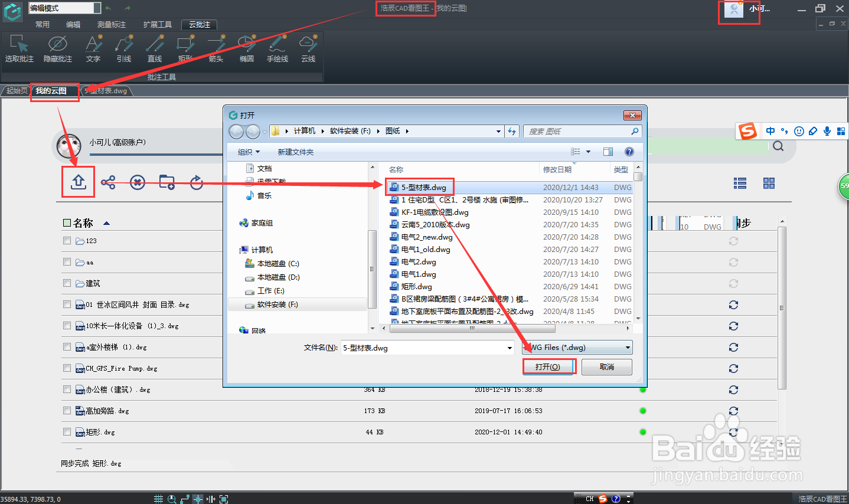The image size is (849, 504).
Task: Select the 矩形 rectangle tool
Action: (185, 48)
